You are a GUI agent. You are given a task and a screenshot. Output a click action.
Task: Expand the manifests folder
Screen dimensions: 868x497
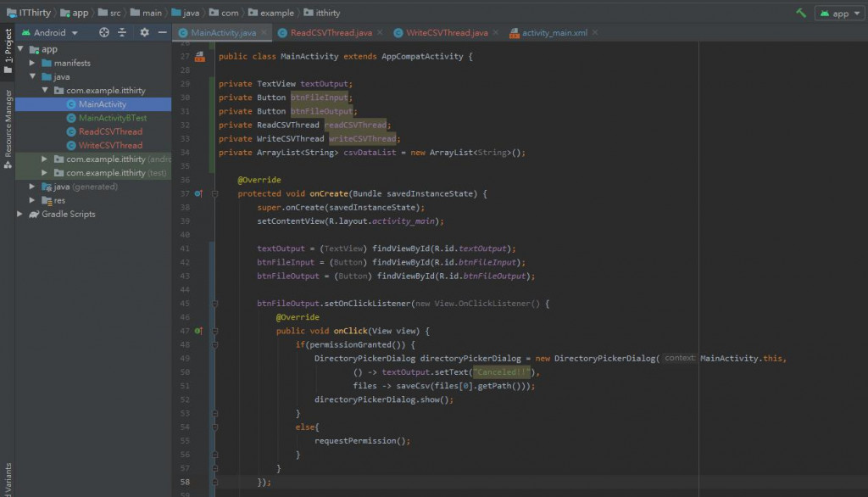click(x=33, y=64)
